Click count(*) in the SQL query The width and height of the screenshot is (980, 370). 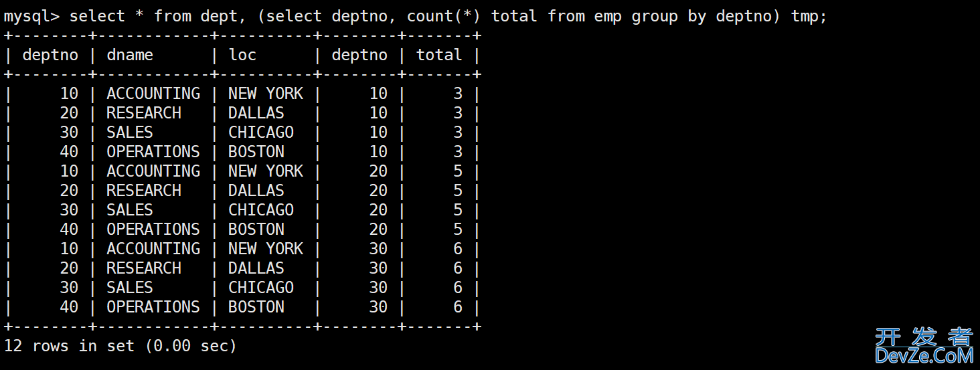[x=443, y=16]
